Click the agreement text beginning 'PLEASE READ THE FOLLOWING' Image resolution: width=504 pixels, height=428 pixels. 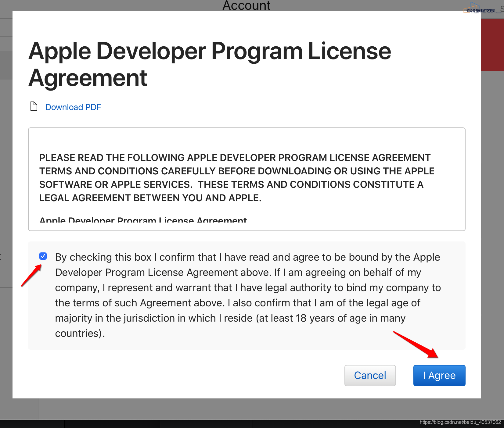click(x=237, y=178)
